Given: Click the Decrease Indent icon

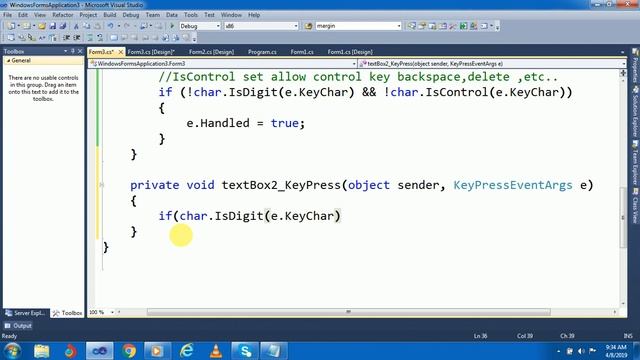Looking at the screenshot, I should [x=66, y=38].
